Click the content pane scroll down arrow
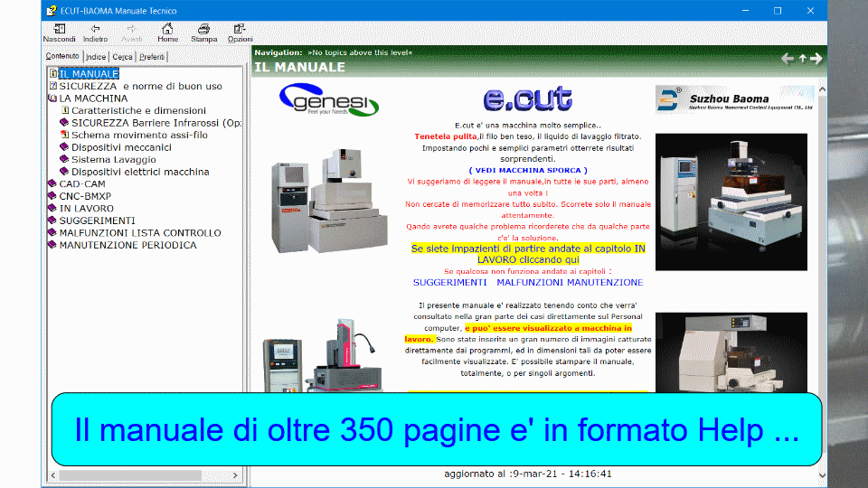 coord(822,474)
